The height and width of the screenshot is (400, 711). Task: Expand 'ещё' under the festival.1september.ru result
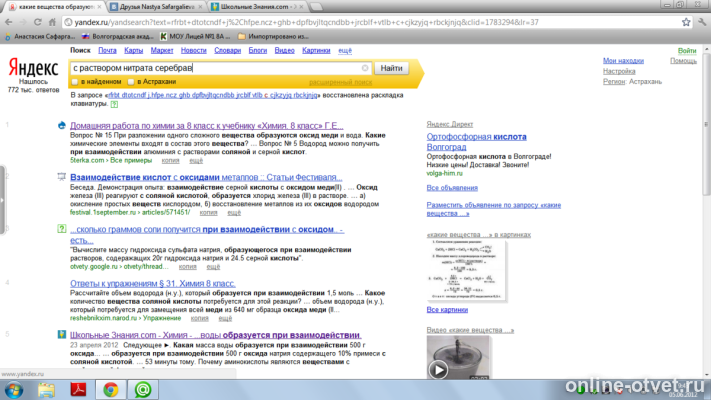pyautogui.click(x=234, y=213)
